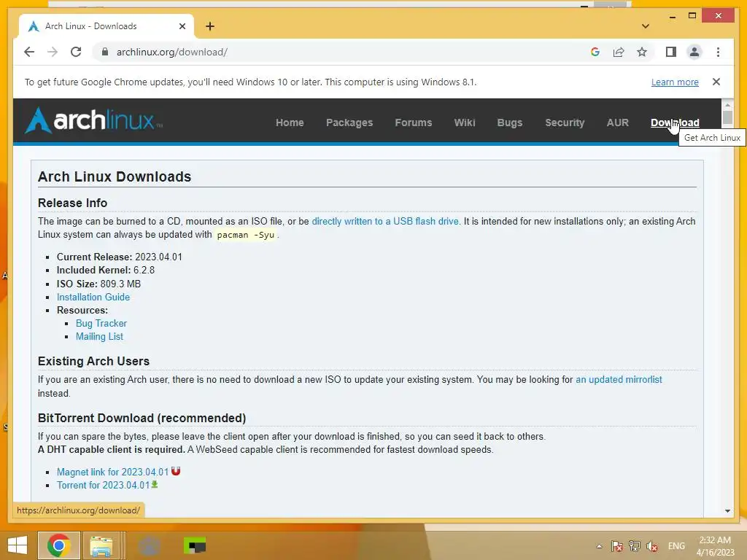Image resolution: width=747 pixels, height=560 pixels.
Task: Click the muted volume tray icon
Action: point(652,546)
